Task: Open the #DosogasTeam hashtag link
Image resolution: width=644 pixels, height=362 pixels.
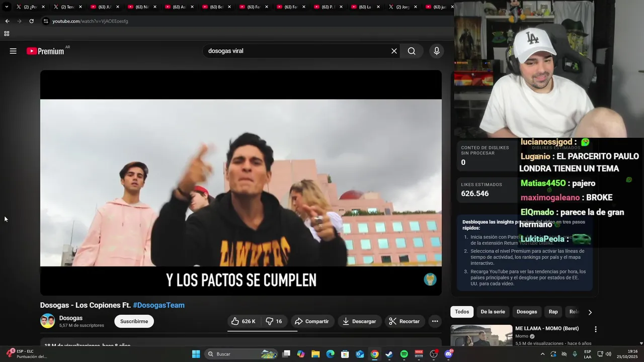Action: (158, 305)
